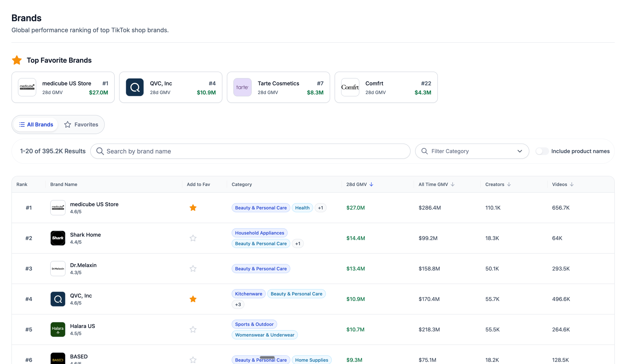Screen dimensions: 627x364
Task: Open the Tarte Cosmetics favorite card
Action: point(278,87)
